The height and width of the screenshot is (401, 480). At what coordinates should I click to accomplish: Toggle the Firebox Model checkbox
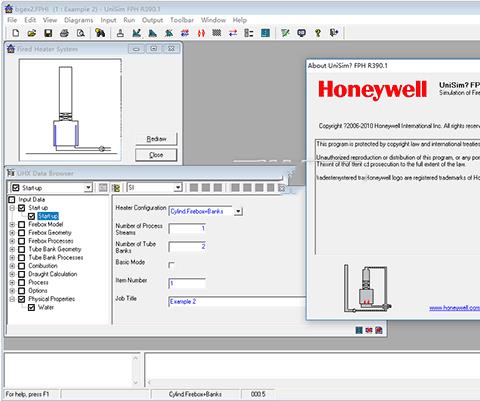(22, 224)
